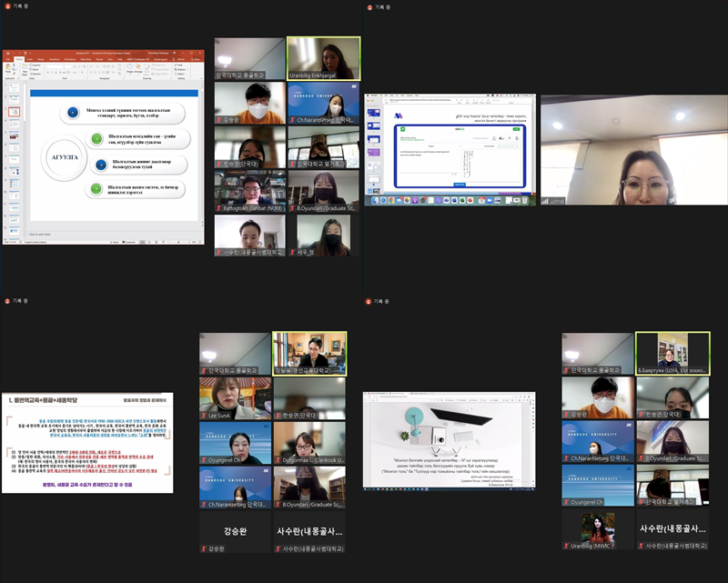Click the muted microphone icon on 서우정's tile

(x=292, y=252)
